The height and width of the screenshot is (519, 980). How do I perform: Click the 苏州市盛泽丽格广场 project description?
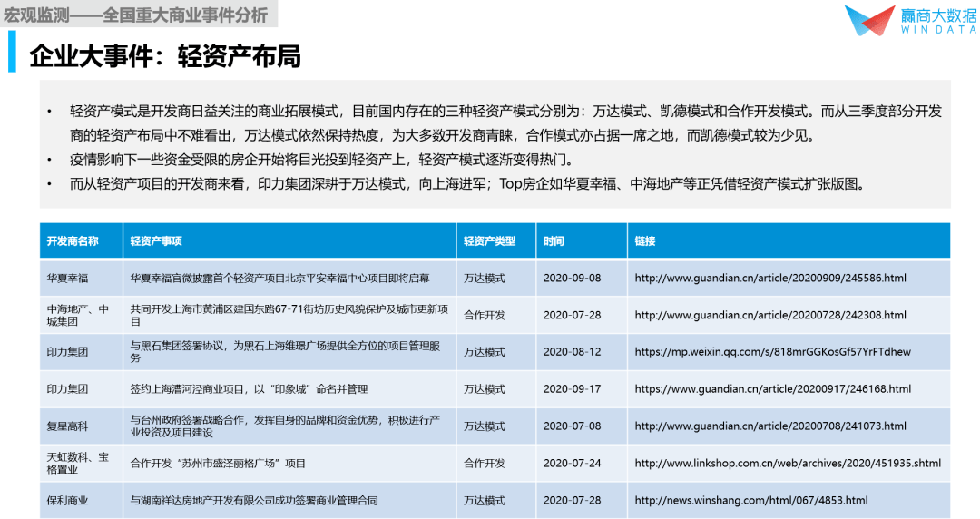click(218, 464)
